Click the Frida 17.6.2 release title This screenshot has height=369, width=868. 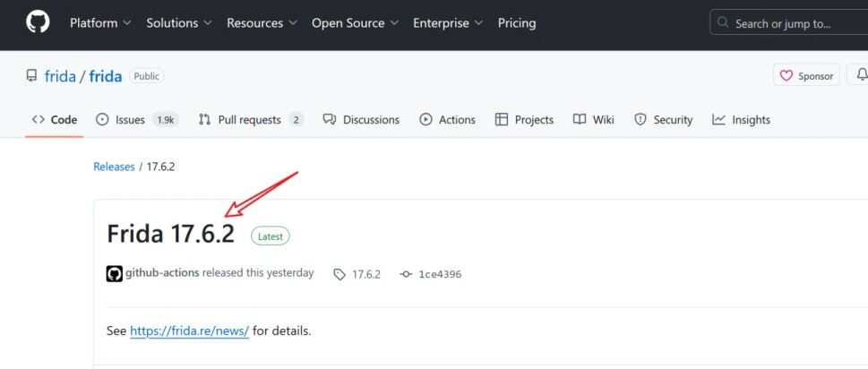pos(170,234)
